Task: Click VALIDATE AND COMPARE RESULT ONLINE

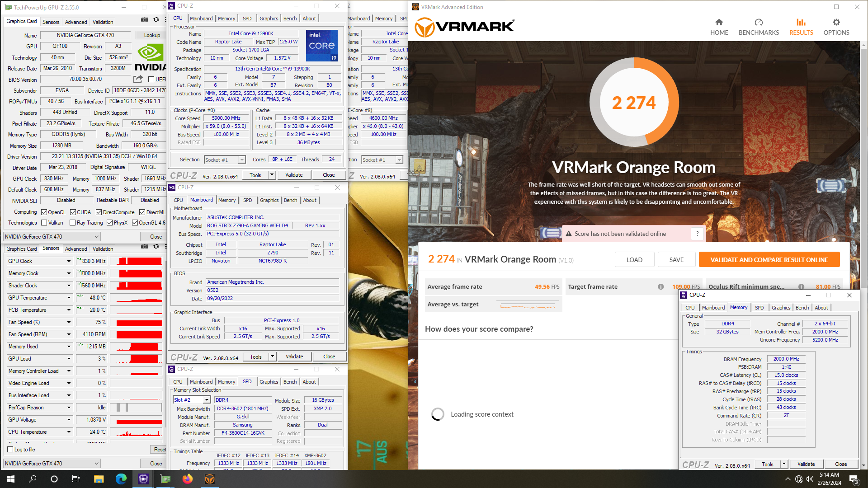Action: pyautogui.click(x=769, y=260)
